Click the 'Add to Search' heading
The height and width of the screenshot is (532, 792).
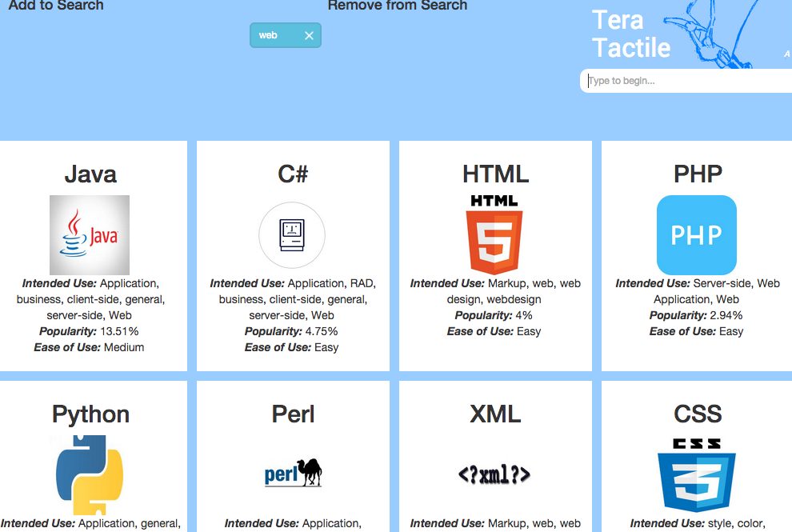(x=56, y=6)
